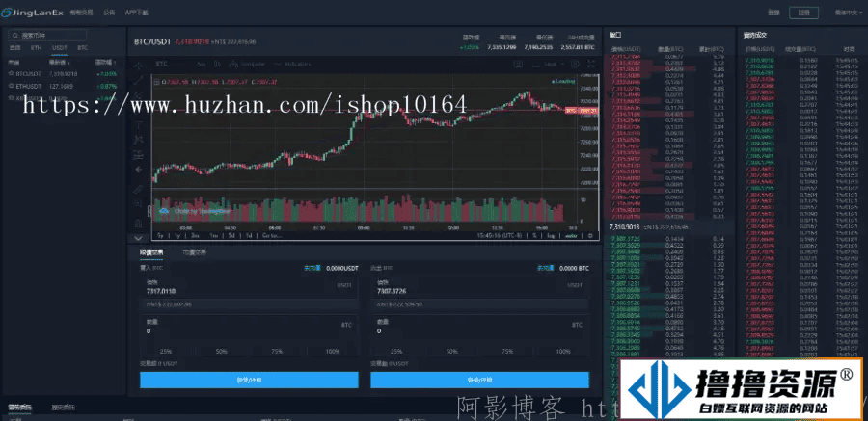Image resolution: width=868 pixels, height=421 pixels.
Task: Click the sell side deposit link
Action: 545,268
